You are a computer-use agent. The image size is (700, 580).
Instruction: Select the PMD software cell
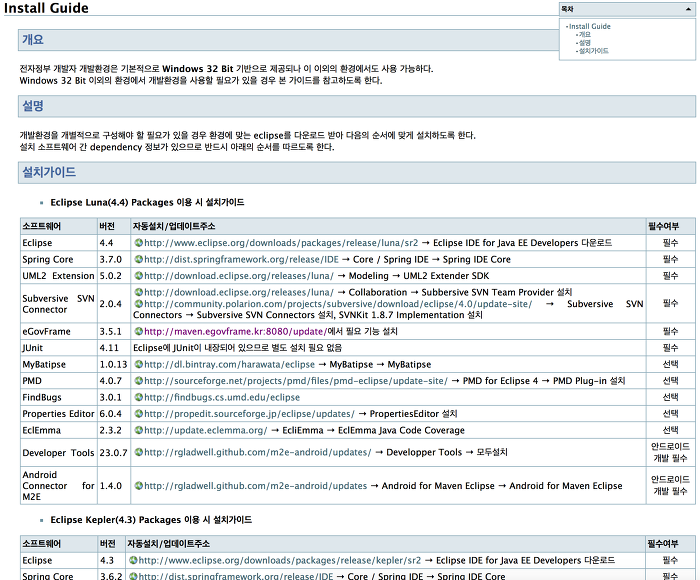[x=59, y=381]
